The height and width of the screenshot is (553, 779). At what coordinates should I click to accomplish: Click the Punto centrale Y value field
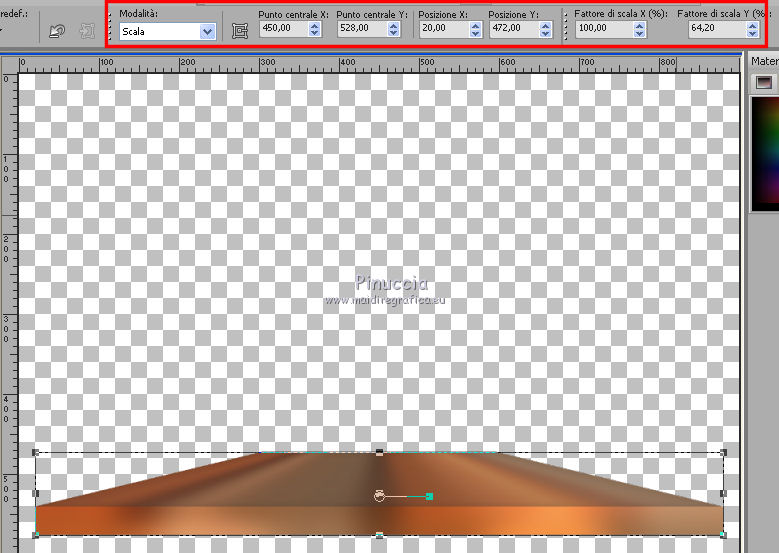tap(362, 28)
